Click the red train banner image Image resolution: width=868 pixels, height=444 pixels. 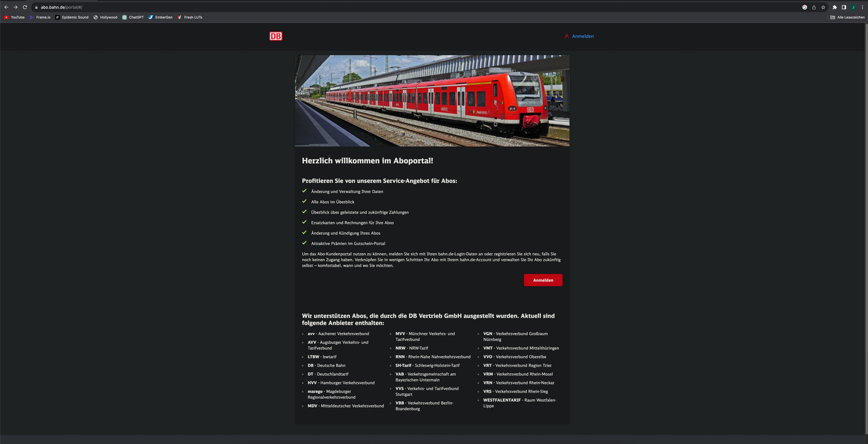(x=432, y=100)
